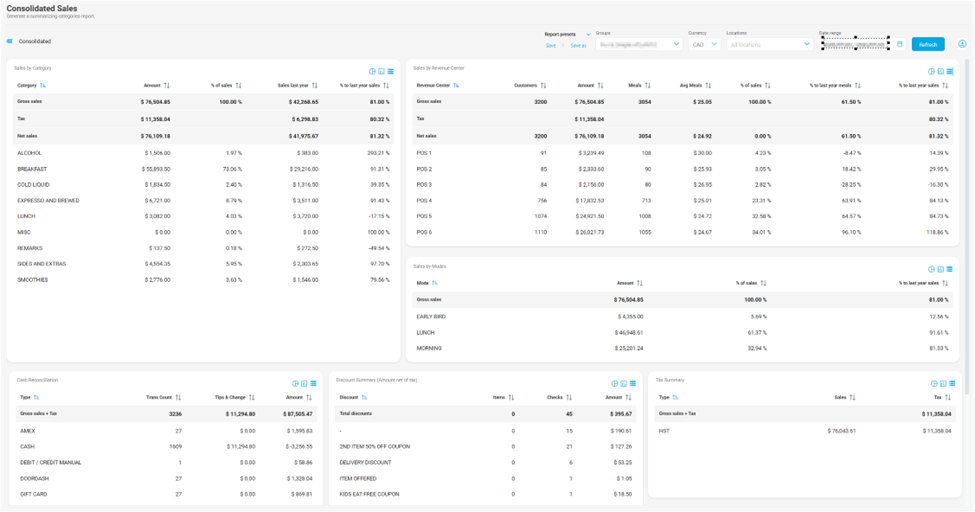Show table list view for Sales by Revenue Center
Image resolution: width=975 pixels, height=512 pixels.
click(950, 72)
